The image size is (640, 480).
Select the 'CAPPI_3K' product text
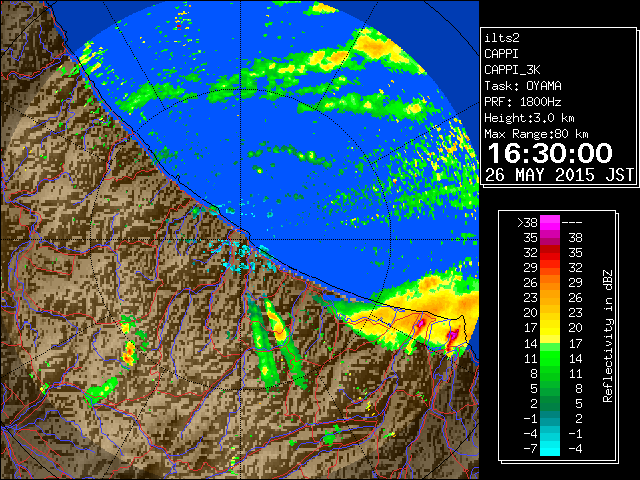pos(512,70)
